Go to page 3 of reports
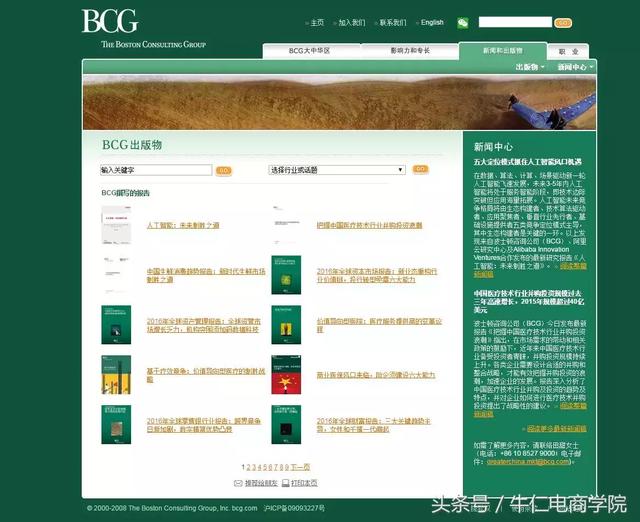The width and height of the screenshot is (640, 522). (x=253, y=467)
